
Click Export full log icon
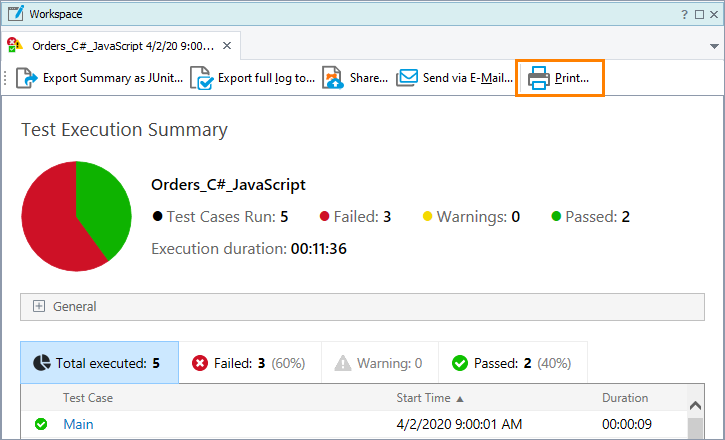[x=202, y=78]
